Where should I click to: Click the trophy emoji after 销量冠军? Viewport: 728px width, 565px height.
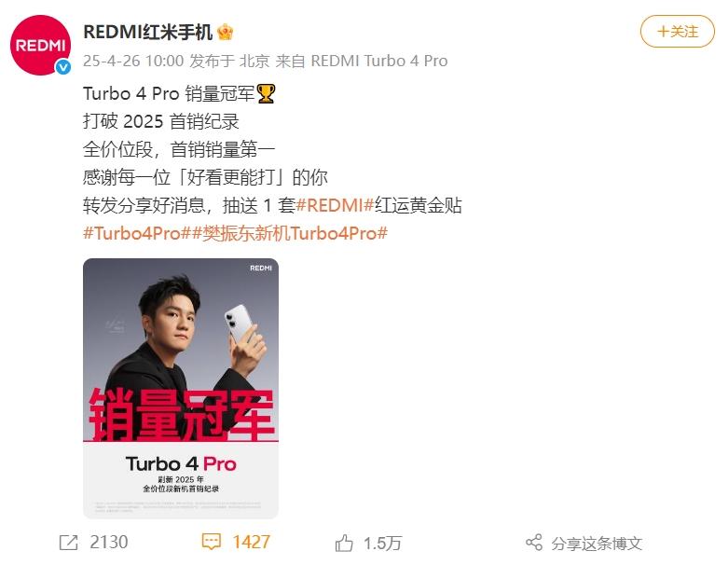coord(267,94)
